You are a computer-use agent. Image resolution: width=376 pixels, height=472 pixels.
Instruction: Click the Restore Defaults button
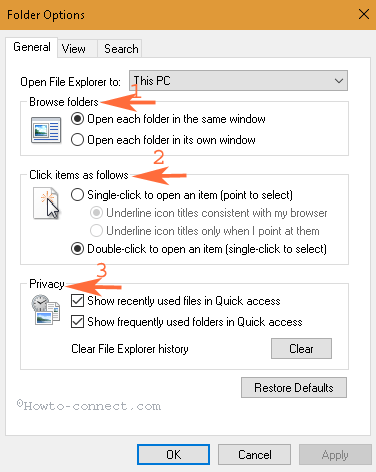coord(294,388)
